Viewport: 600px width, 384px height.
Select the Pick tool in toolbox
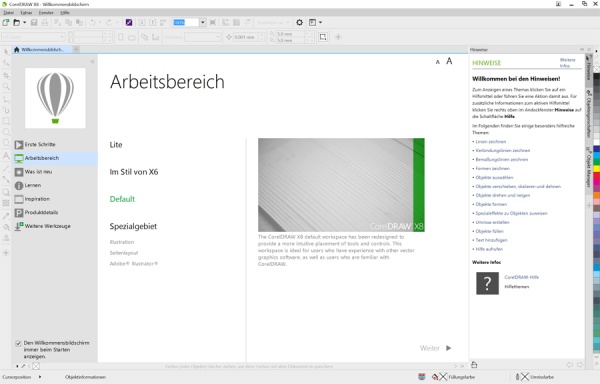(x=6, y=52)
